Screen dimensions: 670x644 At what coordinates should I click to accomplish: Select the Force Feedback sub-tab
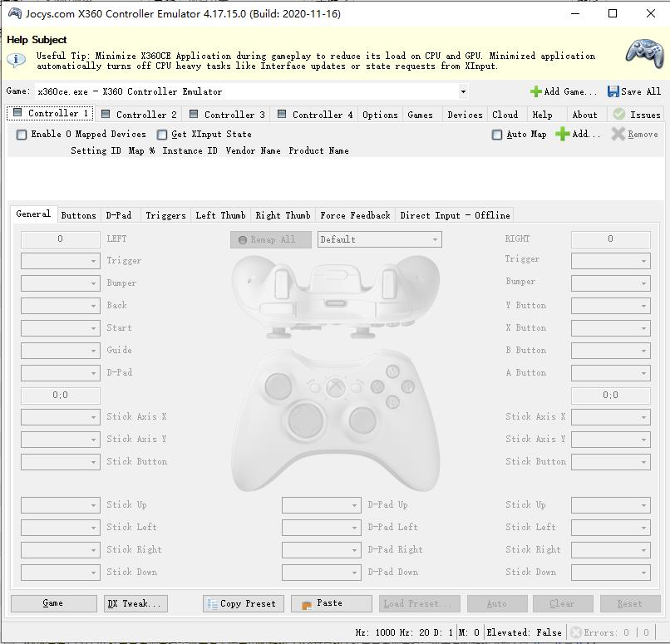(x=355, y=215)
